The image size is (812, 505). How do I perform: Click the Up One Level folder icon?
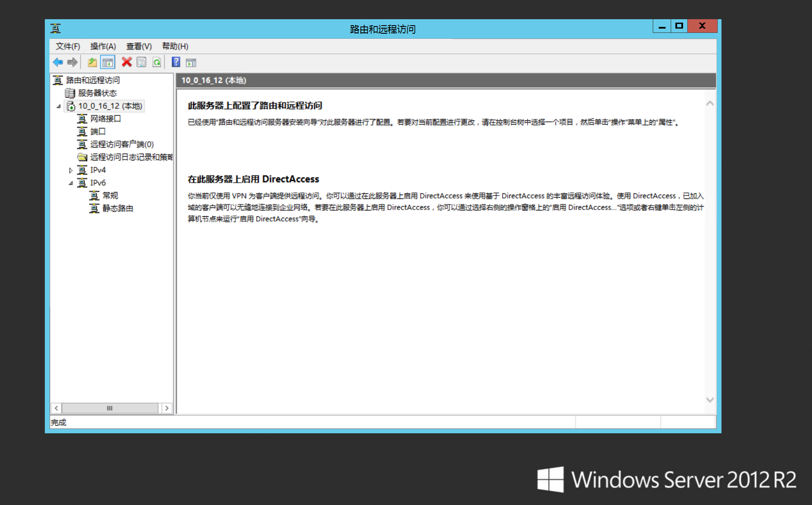[x=92, y=62]
